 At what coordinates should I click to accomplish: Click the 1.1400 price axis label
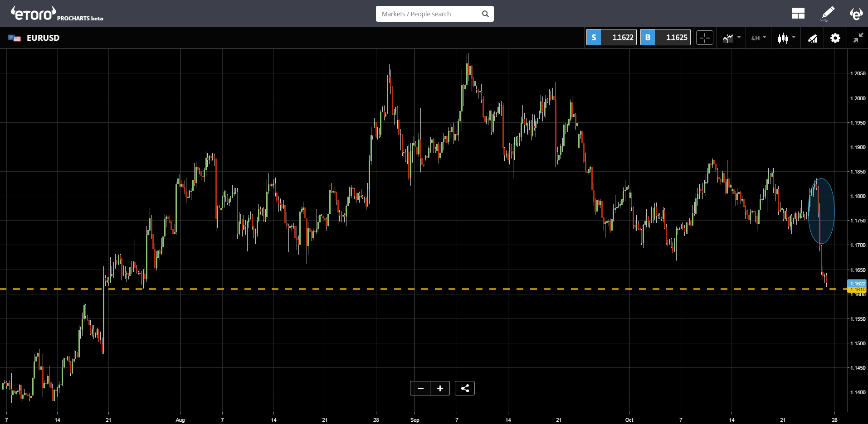(x=858, y=392)
